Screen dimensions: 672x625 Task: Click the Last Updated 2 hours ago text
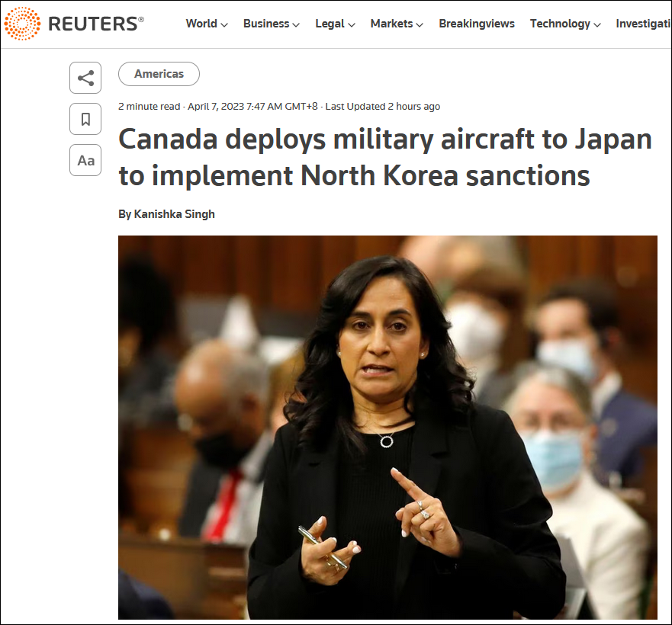[383, 106]
